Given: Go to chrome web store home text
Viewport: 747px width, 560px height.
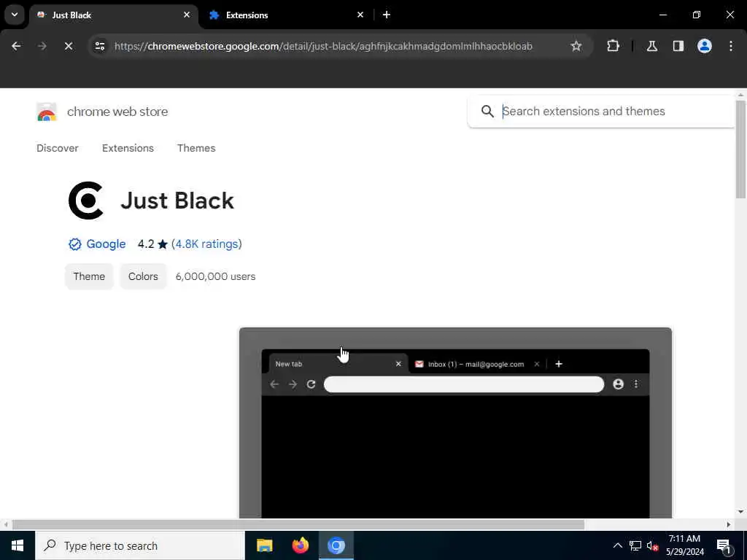Looking at the screenshot, I should (x=117, y=112).
